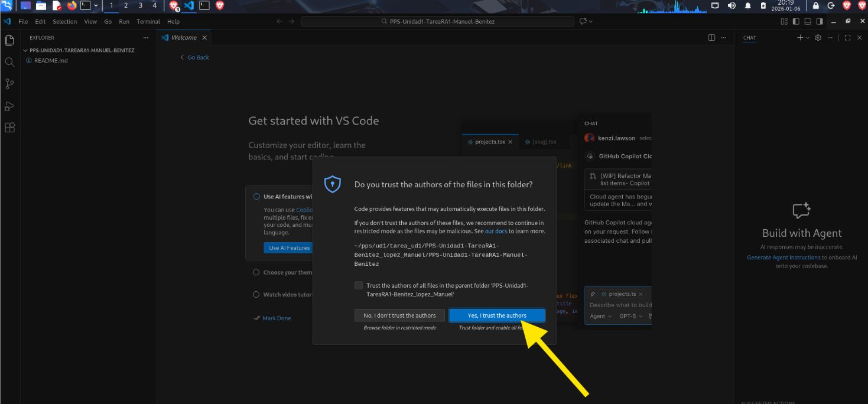The image size is (868, 404).
Task: Click the 'our docs' link in the dialog
Action: (x=496, y=231)
